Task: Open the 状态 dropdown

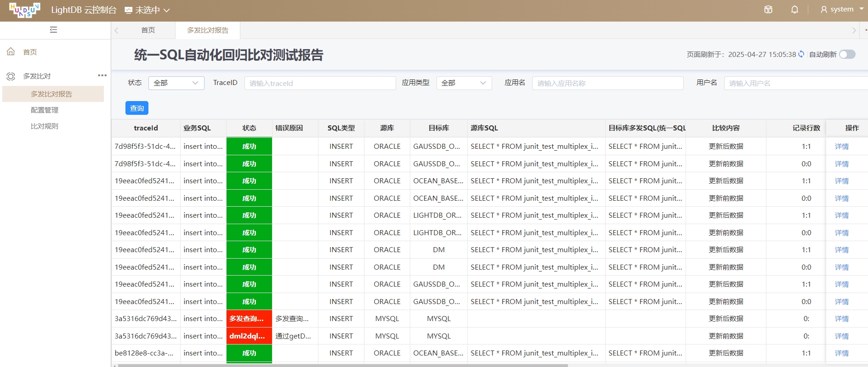Action: 176,83
